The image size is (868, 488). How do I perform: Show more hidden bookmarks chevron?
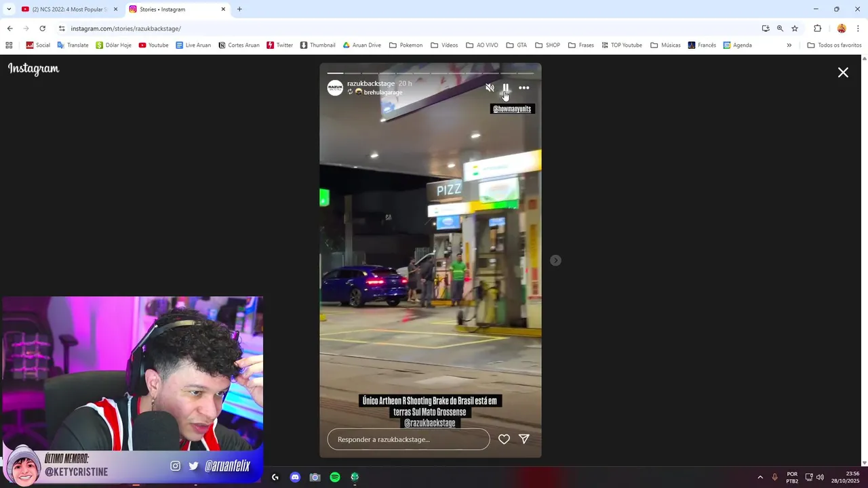789,45
